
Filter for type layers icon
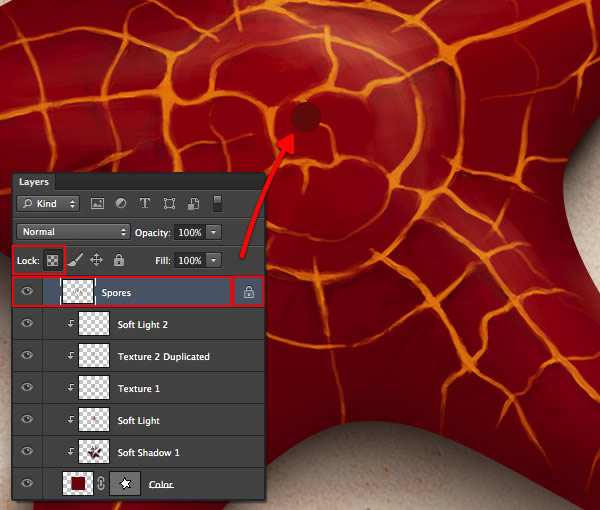(x=145, y=203)
